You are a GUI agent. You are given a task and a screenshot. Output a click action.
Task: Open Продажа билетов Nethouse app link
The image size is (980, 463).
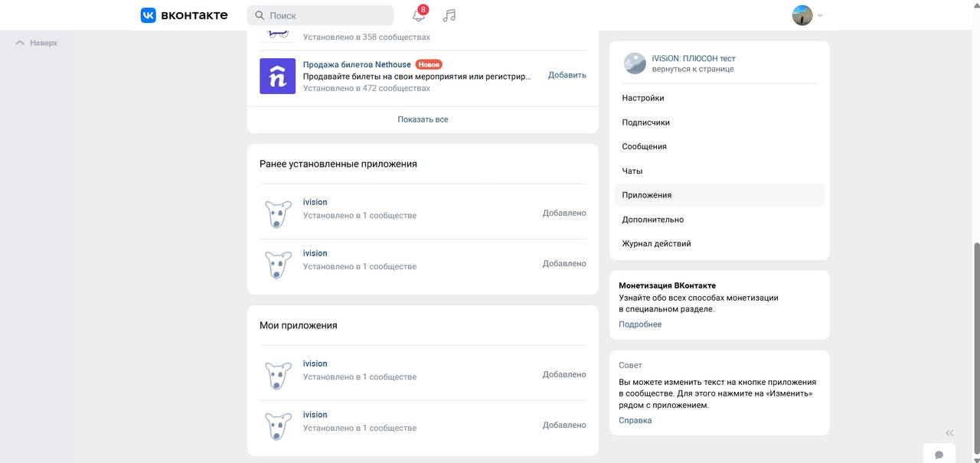coord(357,64)
